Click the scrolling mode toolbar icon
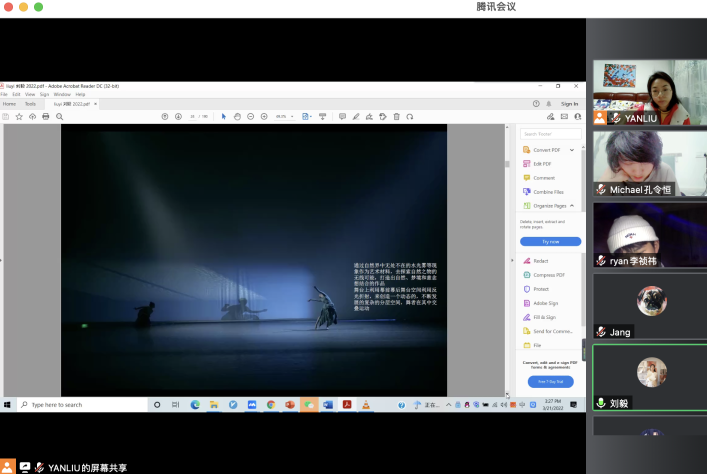The height and width of the screenshot is (474, 707). pyautogui.click(x=322, y=116)
